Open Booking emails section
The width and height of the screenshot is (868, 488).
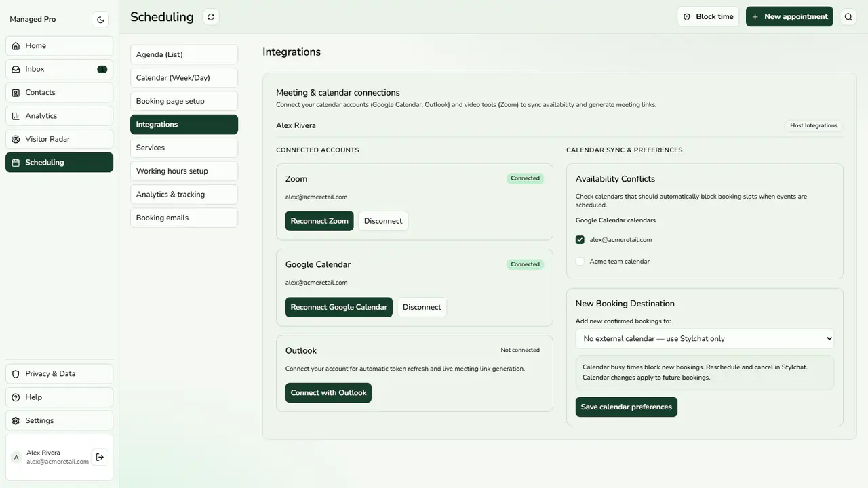click(x=184, y=218)
